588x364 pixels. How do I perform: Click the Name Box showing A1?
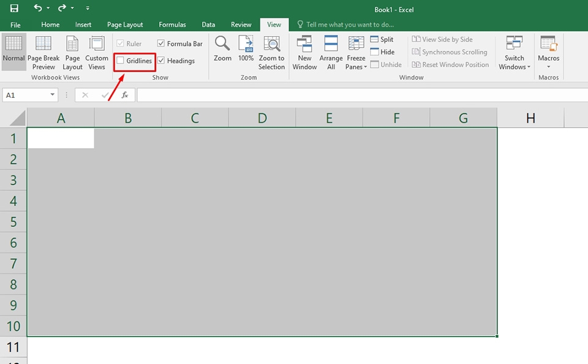[26, 95]
